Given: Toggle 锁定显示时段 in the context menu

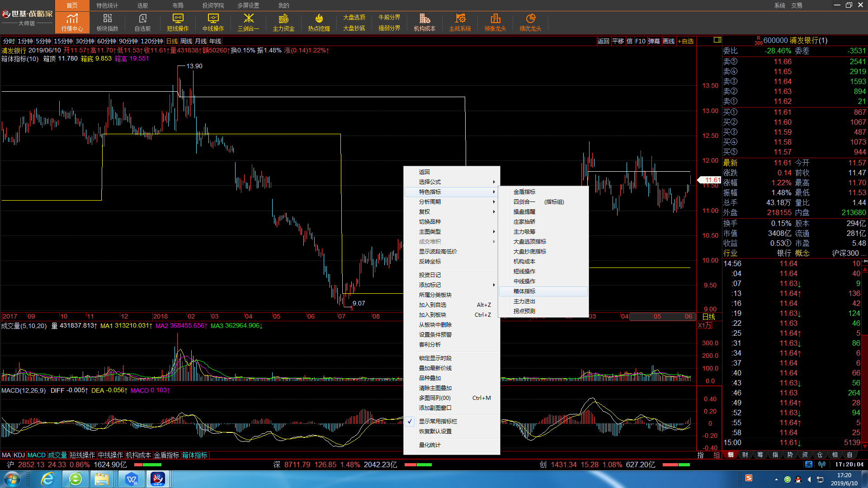Looking at the screenshot, I should 452,358.
